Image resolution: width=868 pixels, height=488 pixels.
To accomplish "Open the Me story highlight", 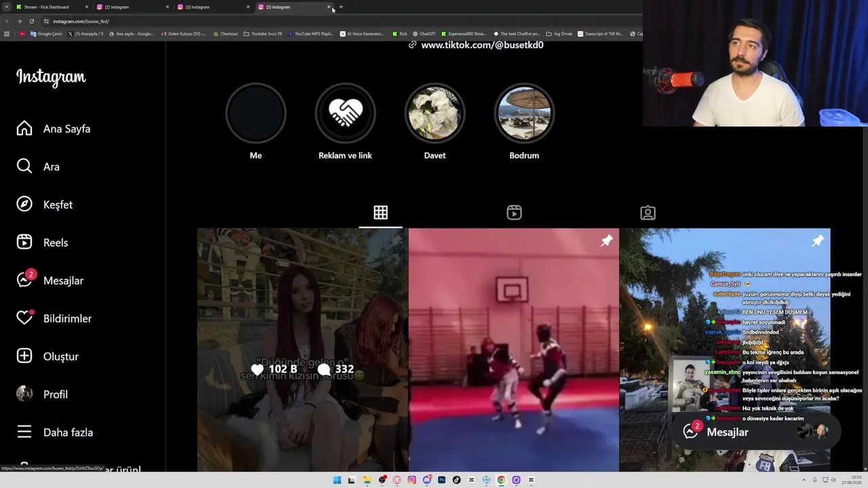I will pyautogui.click(x=256, y=113).
